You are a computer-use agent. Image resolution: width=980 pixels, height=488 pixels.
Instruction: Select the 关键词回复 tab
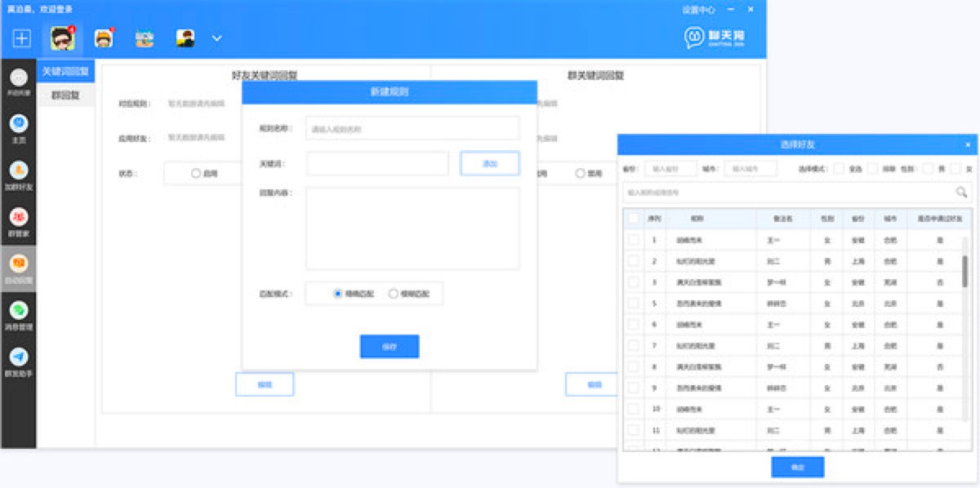pos(65,71)
